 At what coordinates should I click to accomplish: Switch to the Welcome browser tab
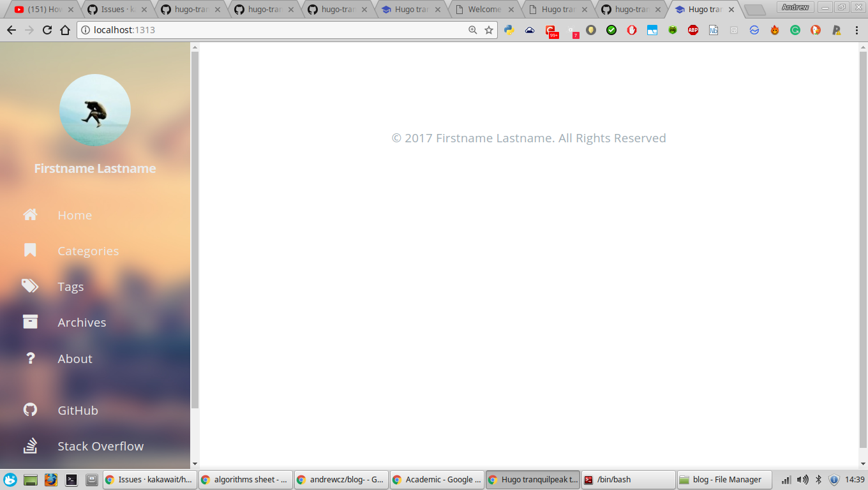(482, 9)
